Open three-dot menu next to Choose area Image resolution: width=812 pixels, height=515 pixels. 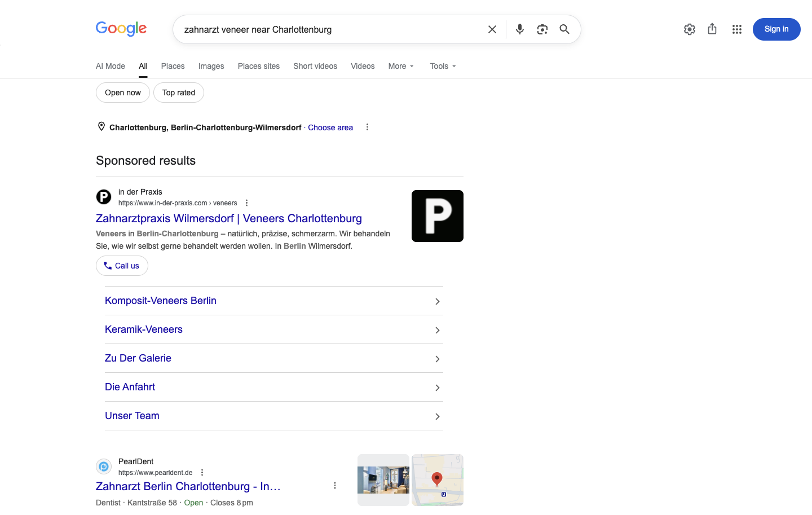coord(367,127)
